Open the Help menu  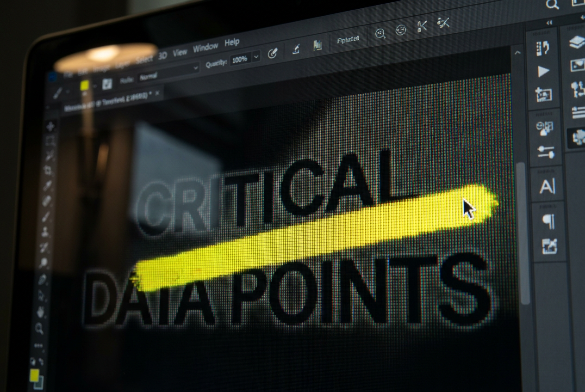[x=232, y=43]
